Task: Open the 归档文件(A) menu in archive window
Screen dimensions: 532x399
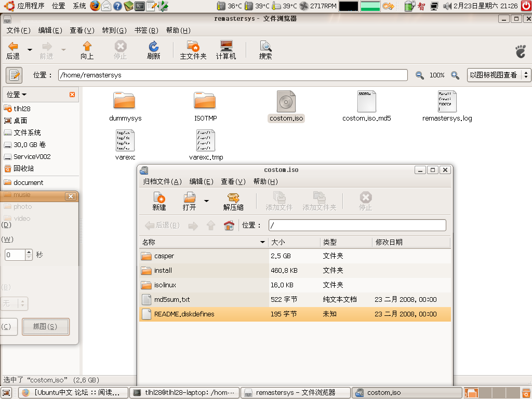Action: point(162,181)
